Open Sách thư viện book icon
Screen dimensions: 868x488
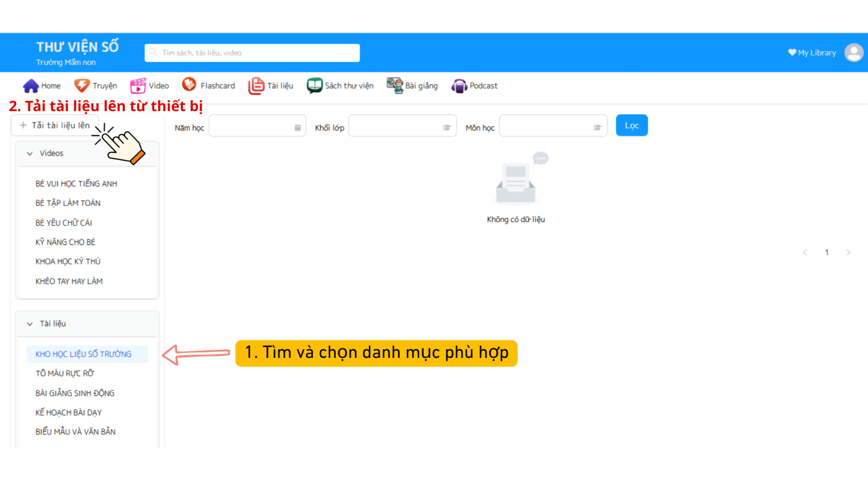pyautogui.click(x=314, y=86)
